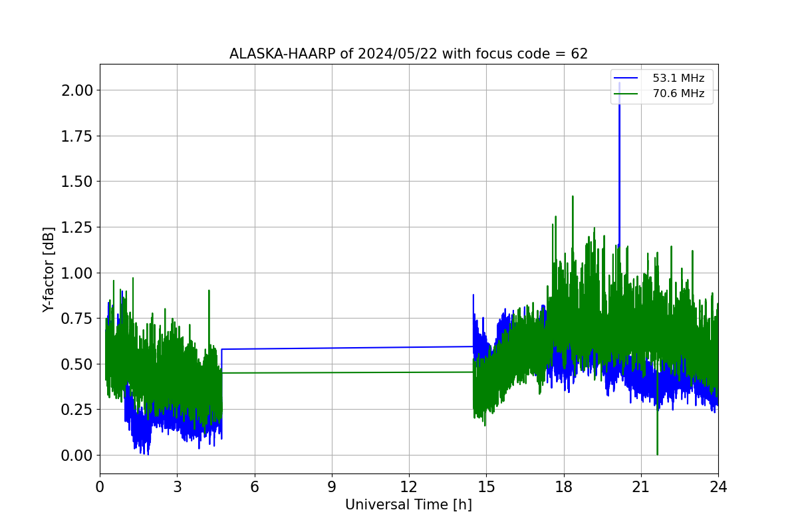Click the 0.25 y-axis tick label
798x532 pixels.
76,410
